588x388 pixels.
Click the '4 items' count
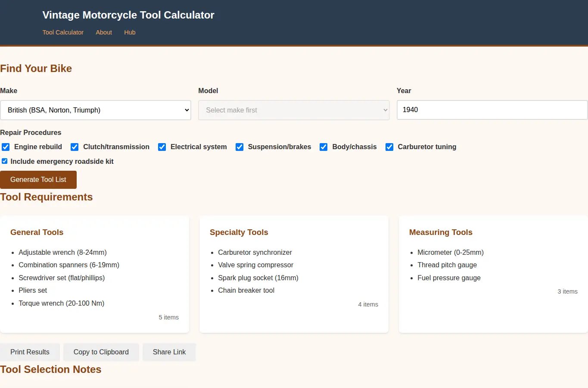pyautogui.click(x=368, y=304)
